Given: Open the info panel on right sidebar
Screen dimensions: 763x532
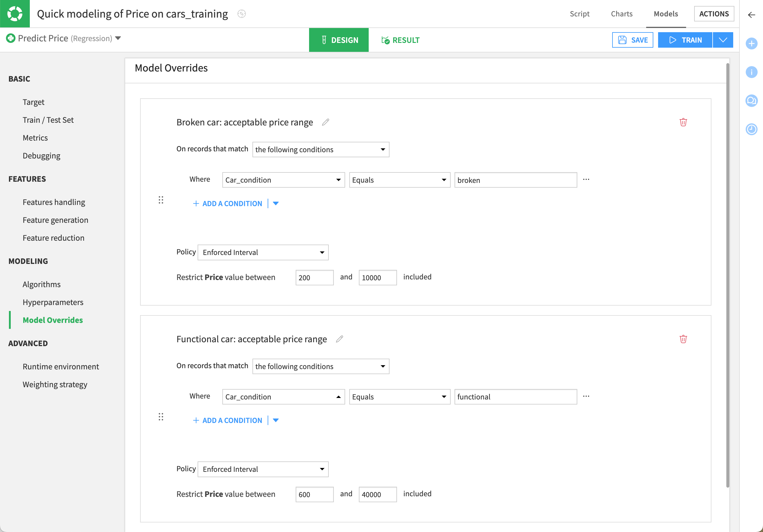Looking at the screenshot, I should (751, 72).
